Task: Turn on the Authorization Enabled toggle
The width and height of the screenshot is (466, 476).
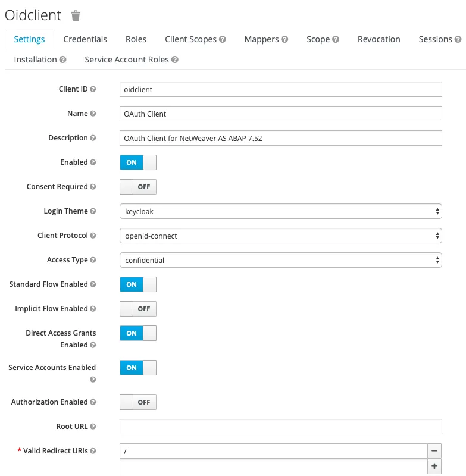Action: point(138,402)
